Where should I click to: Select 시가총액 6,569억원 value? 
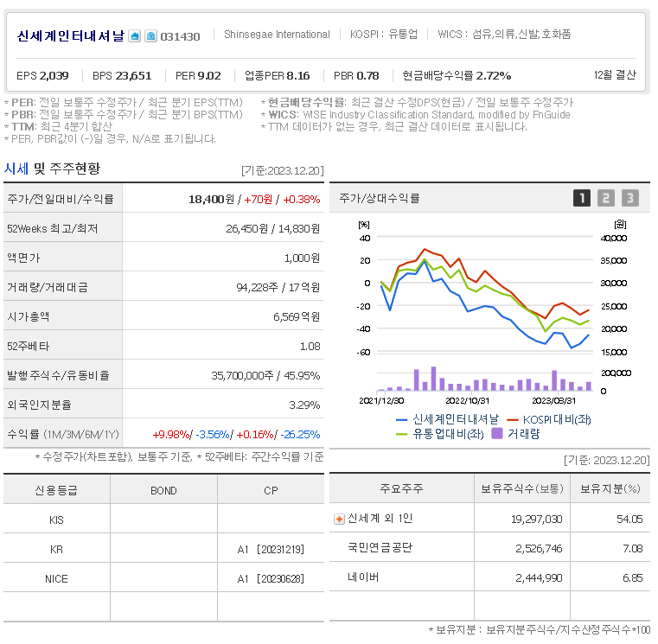pos(297,316)
